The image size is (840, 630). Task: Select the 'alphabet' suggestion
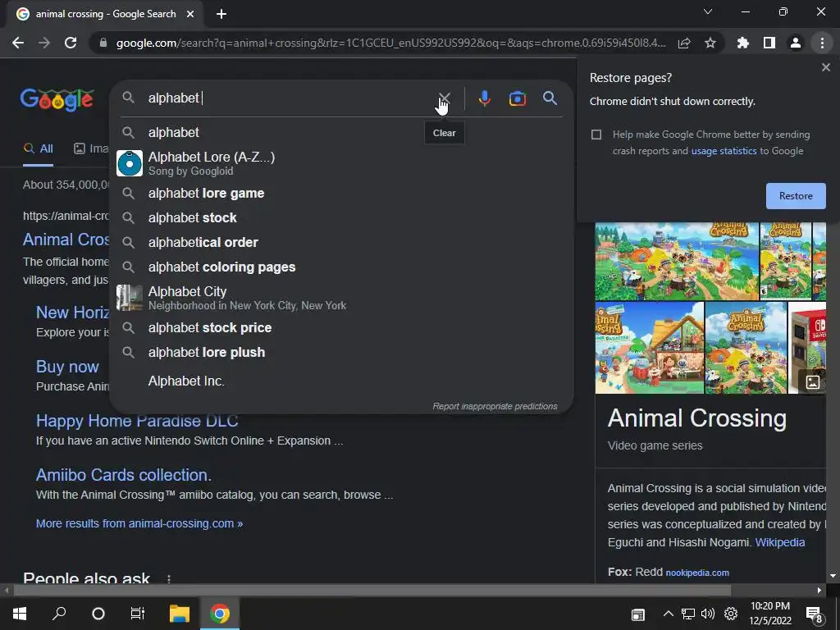[x=341, y=132]
